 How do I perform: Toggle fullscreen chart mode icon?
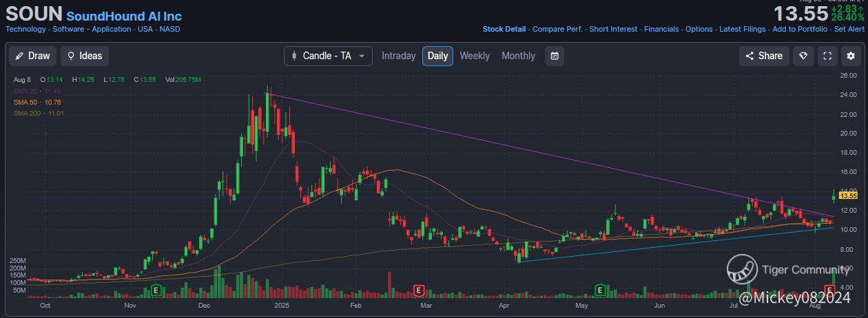827,56
